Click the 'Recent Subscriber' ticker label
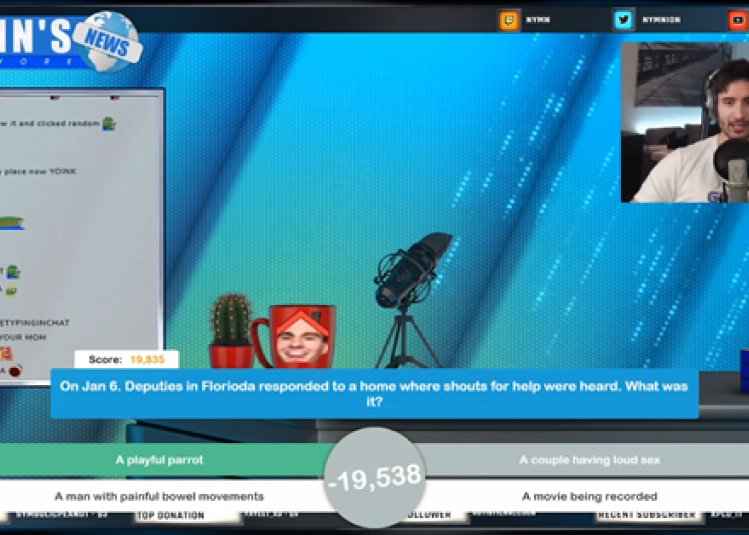Viewport: 749px width, 535px height. pos(644,516)
